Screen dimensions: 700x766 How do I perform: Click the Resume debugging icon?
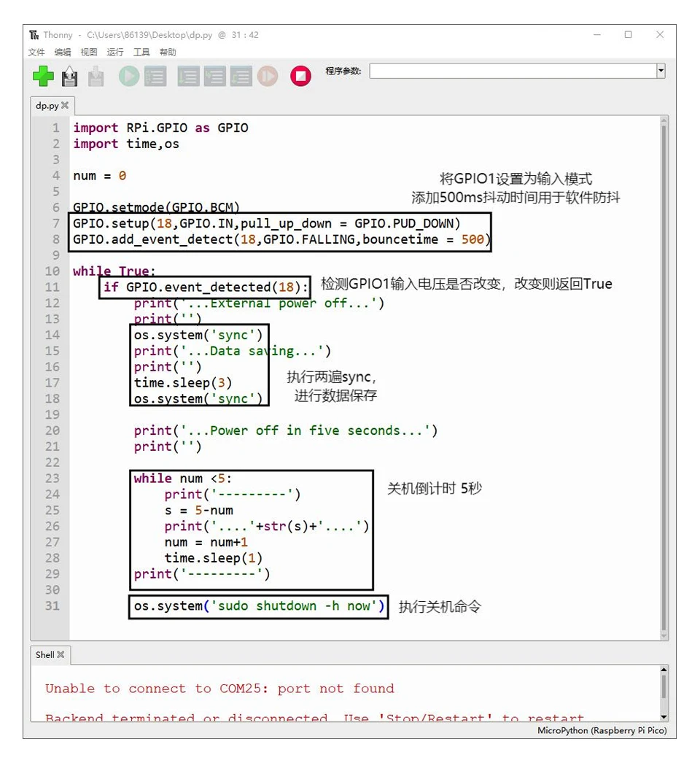[x=268, y=76]
